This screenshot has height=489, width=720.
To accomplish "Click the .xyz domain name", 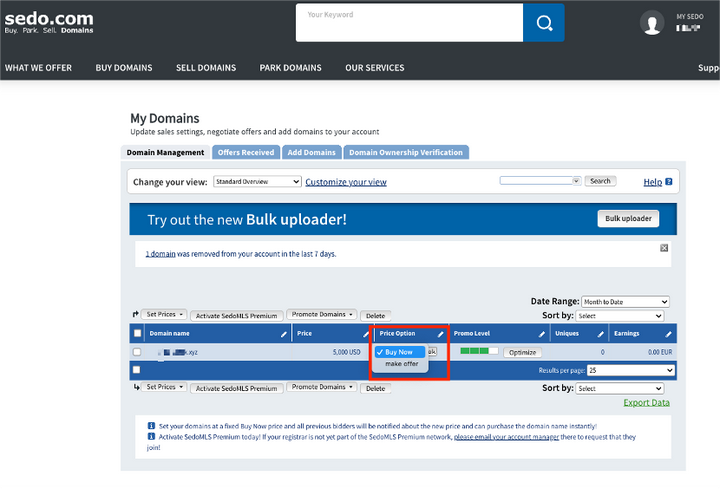I will point(180,352).
